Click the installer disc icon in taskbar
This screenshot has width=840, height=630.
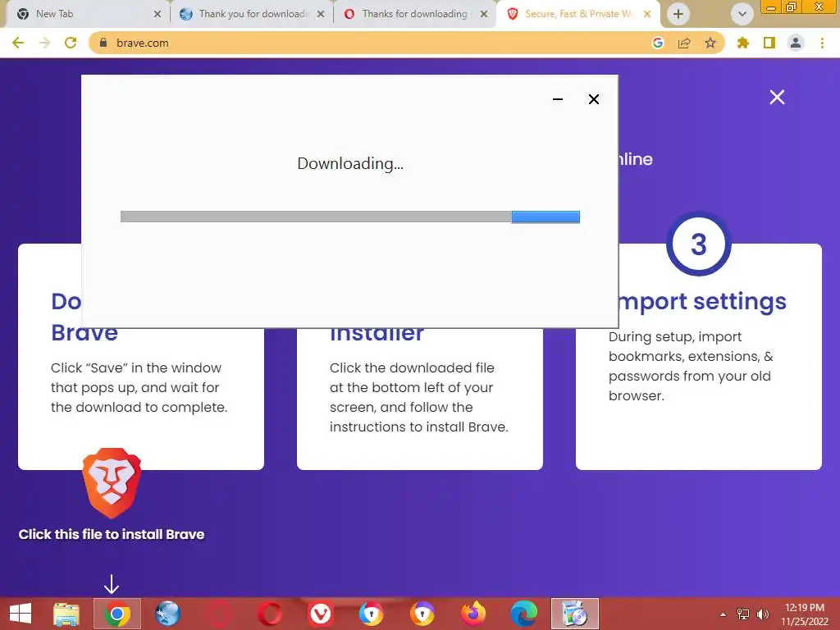575,614
